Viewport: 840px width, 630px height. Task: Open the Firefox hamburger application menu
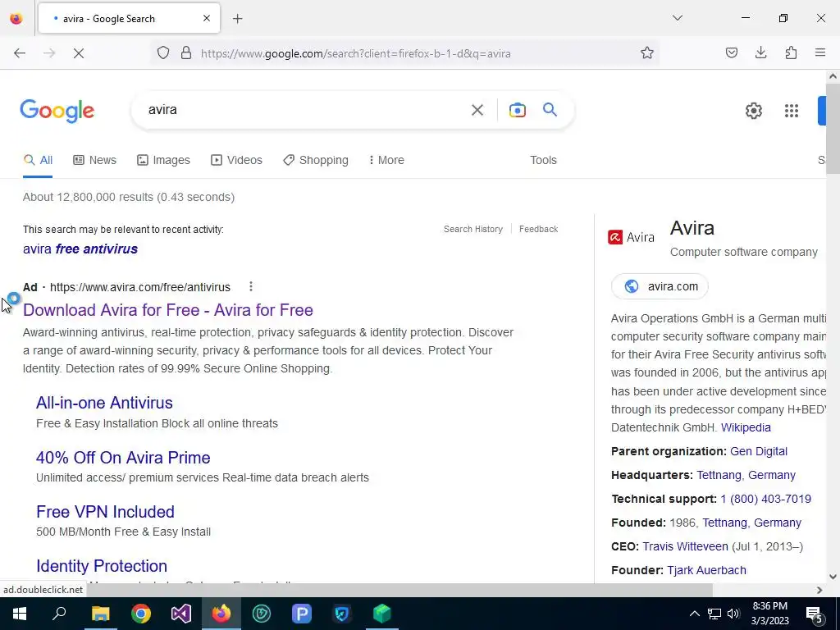tap(820, 52)
